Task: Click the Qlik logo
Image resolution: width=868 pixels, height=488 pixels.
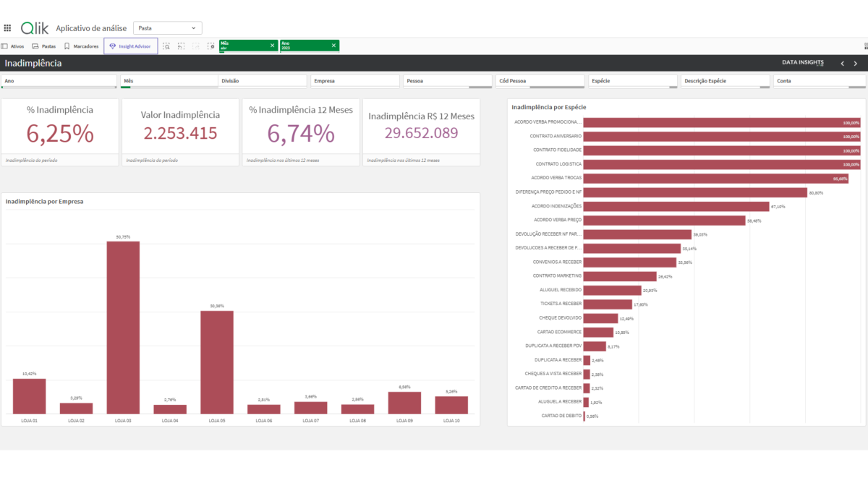Action: 35,28
